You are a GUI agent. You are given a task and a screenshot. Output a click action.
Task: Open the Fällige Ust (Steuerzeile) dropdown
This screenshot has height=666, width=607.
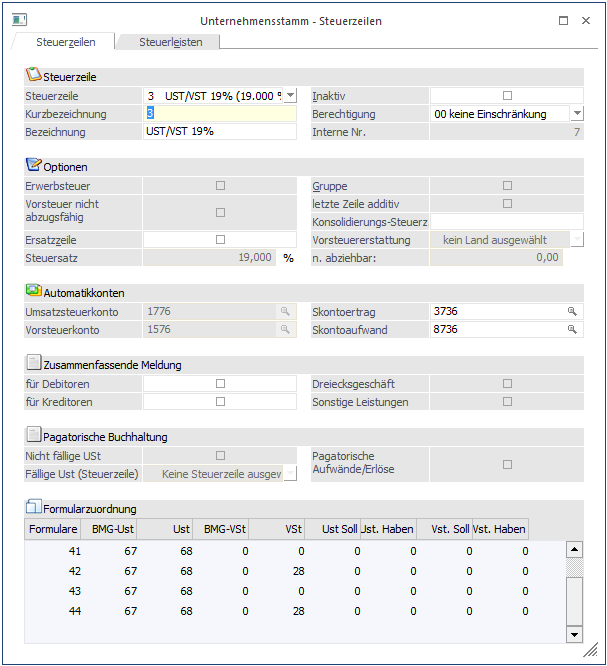290,474
